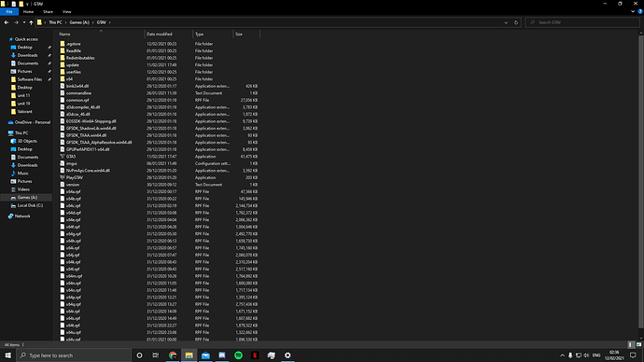Select Local Disk (C:) drive
Image resolution: width=644 pixels, height=362 pixels.
30,205
